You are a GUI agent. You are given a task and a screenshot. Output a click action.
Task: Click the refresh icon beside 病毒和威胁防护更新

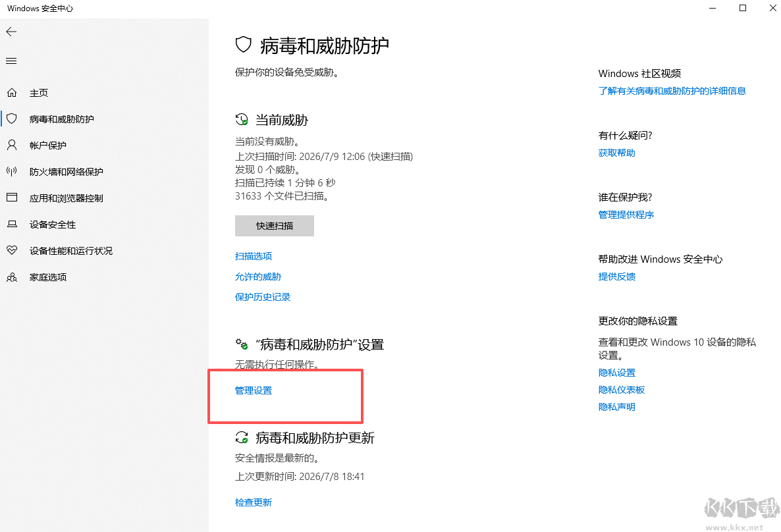point(242,437)
